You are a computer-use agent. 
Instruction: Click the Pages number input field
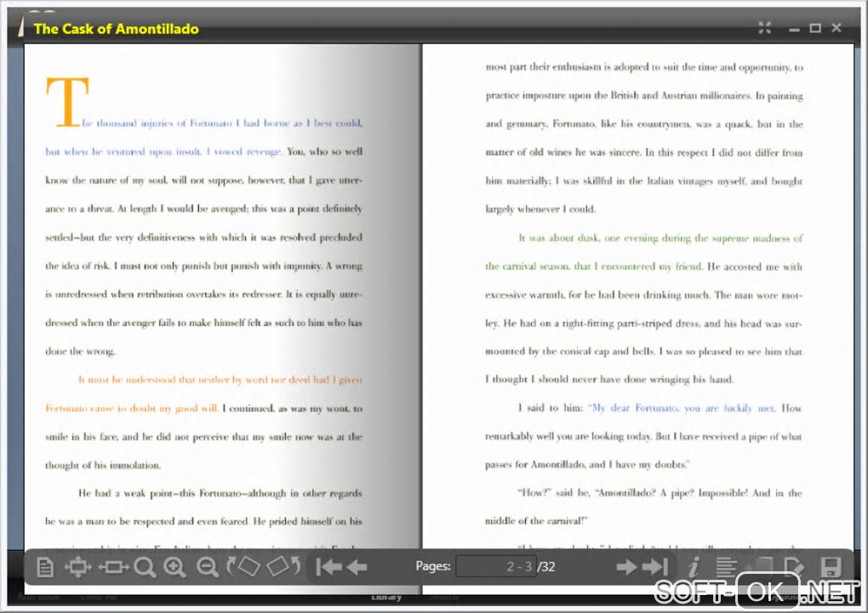coord(496,566)
